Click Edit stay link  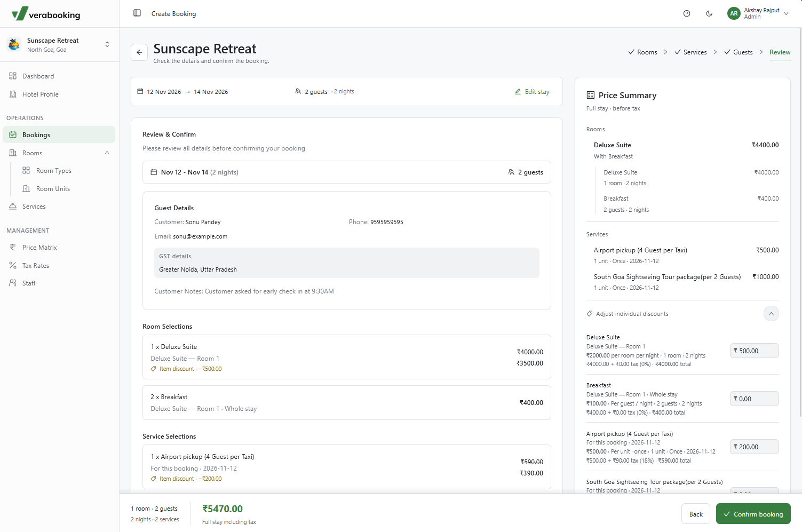pyautogui.click(x=532, y=92)
